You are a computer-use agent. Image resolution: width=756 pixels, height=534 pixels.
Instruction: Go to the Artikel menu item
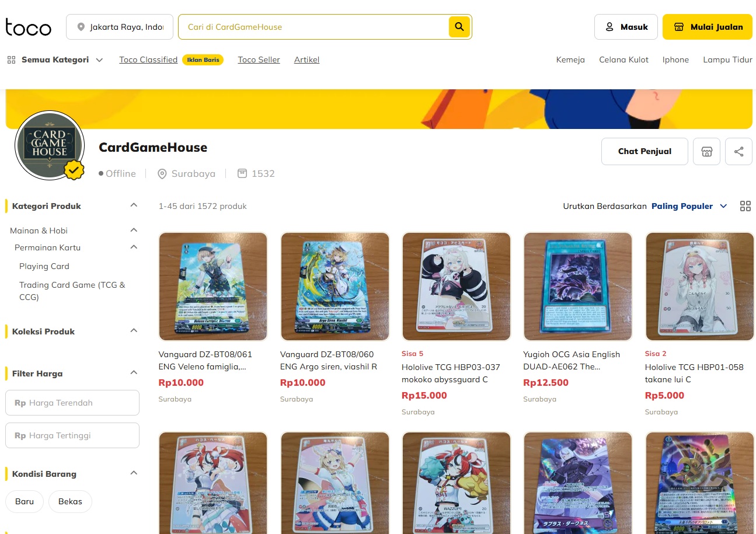pos(306,60)
